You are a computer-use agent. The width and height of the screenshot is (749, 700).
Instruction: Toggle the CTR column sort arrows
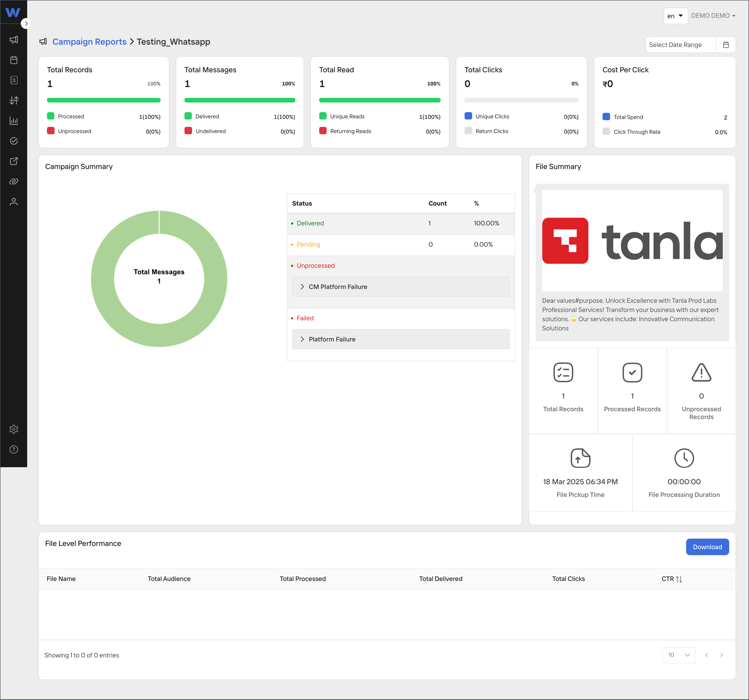[x=679, y=579]
